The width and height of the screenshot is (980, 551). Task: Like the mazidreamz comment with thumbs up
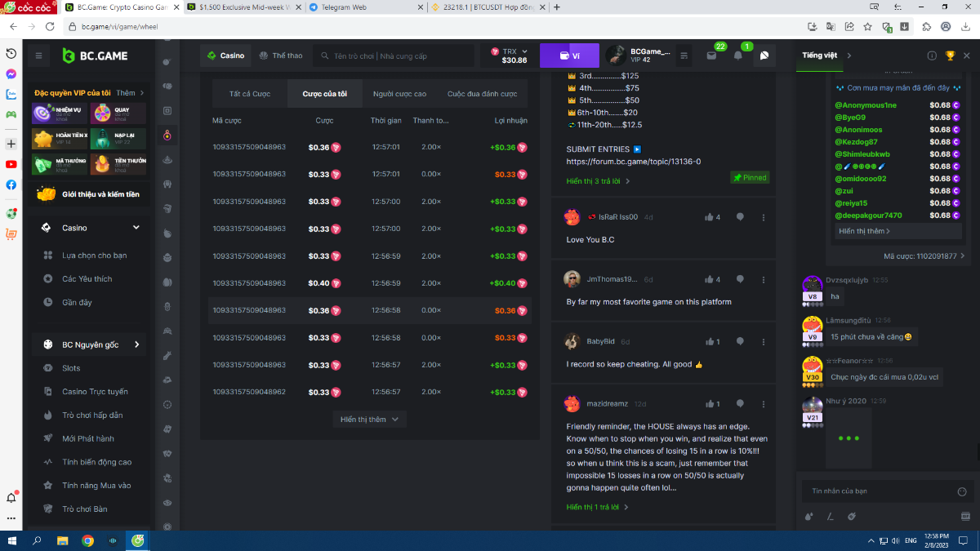[x=712, y=403]
